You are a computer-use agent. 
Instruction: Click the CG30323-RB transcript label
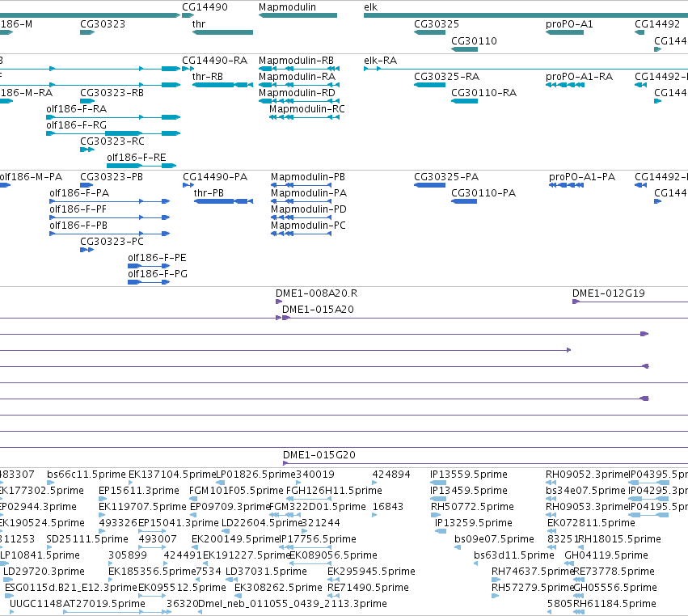click(112, 93)
